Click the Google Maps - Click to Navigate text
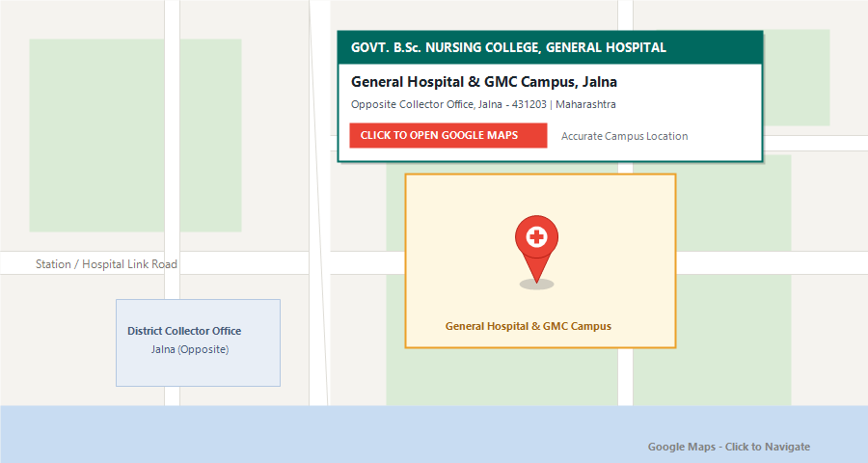Viewport: 868px width, 463px height. pos(729,447)
